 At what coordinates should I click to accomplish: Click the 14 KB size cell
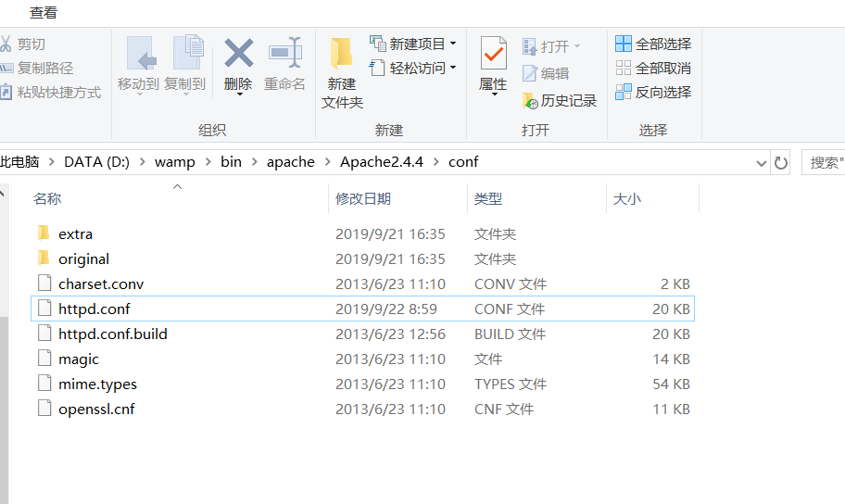[x=671, y=359]
